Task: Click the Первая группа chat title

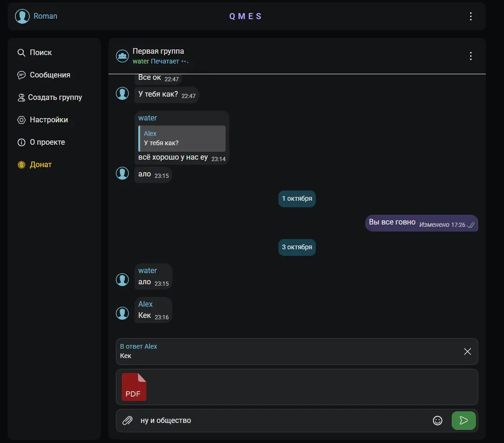Action: (x=158, y=51)
